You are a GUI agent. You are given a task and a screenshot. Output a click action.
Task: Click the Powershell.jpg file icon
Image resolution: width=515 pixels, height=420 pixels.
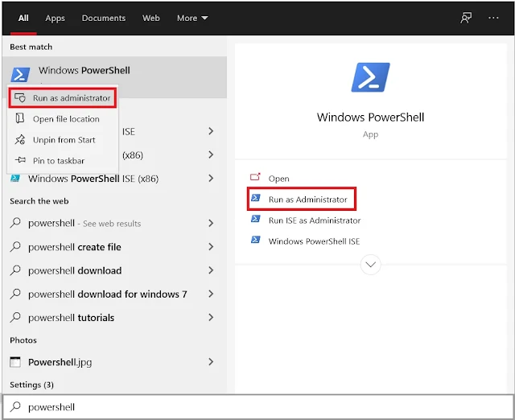[15, 362]
